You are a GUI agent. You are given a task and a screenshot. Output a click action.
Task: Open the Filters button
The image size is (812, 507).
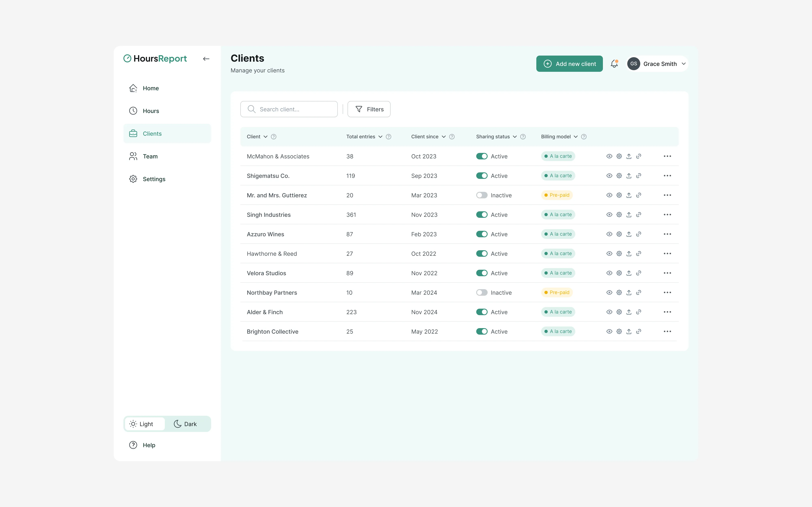369,109
